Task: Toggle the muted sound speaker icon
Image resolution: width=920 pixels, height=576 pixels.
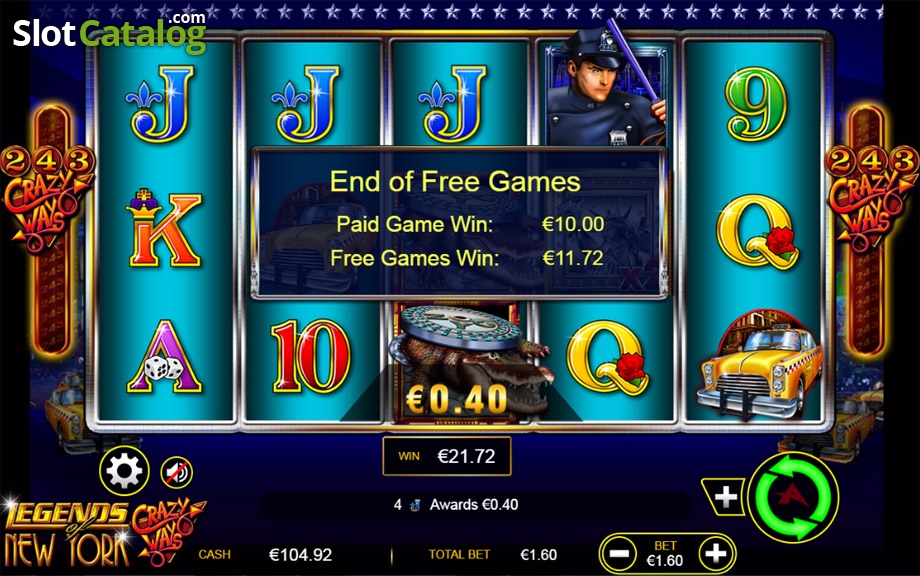Action: coord(176,472)
